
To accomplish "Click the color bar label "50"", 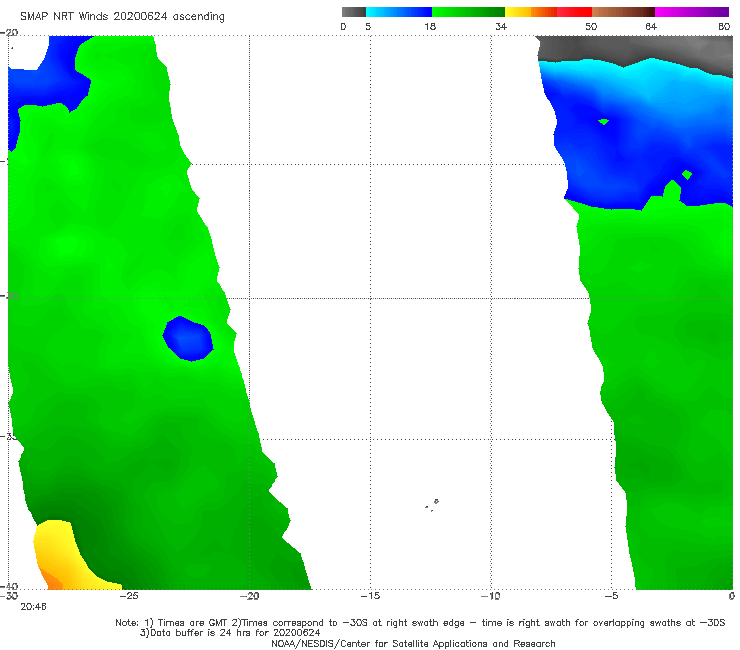I will click(591, 26).
